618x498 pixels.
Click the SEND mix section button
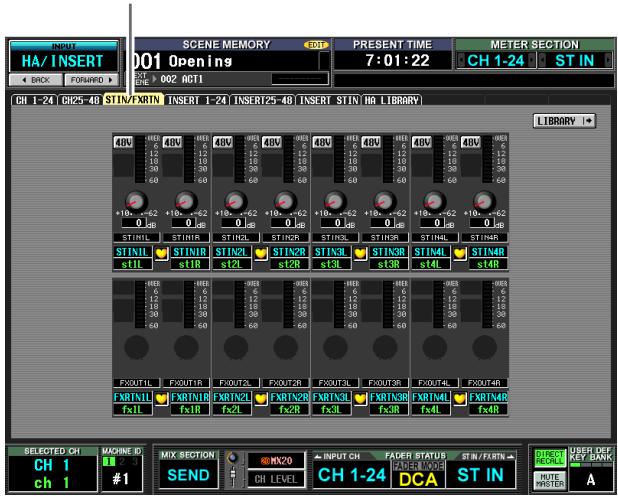tap(188, 475)
